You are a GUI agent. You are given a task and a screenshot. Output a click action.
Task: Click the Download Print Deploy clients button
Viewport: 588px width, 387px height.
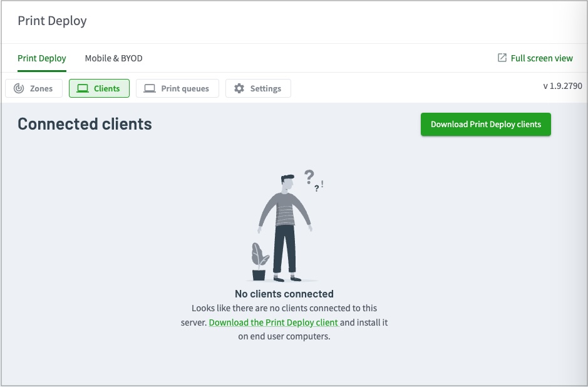coord(486,125)
